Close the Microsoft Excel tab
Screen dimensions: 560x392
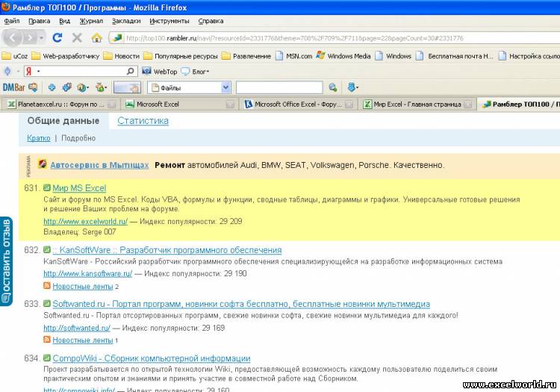tap(231, 105)
